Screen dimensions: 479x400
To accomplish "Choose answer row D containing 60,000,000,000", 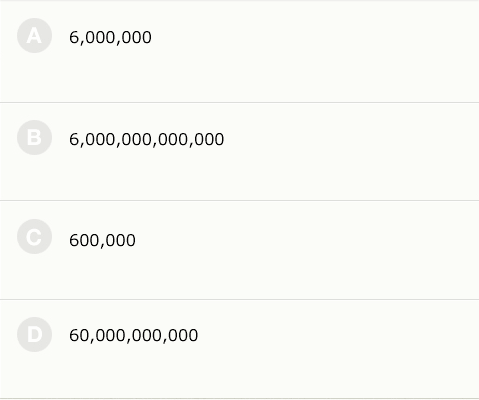I will 239,349.
